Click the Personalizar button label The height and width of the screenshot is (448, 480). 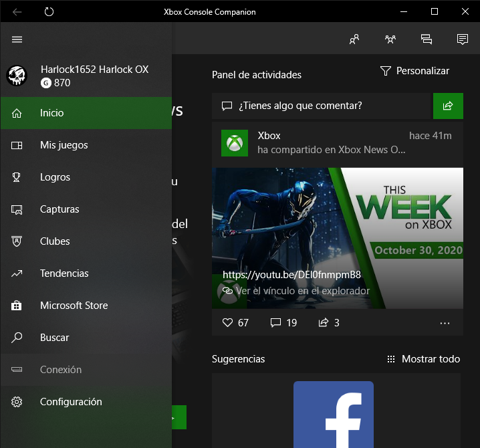coord(423,71)
